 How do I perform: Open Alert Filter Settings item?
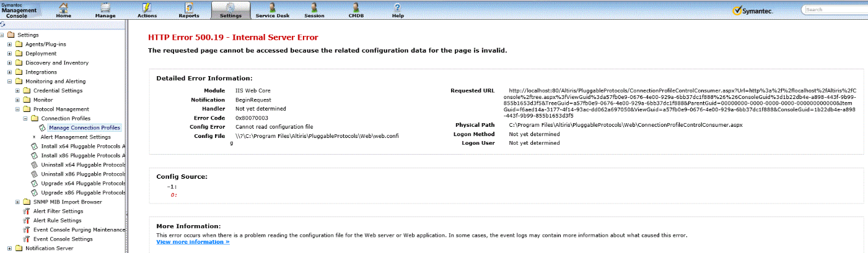56,212
